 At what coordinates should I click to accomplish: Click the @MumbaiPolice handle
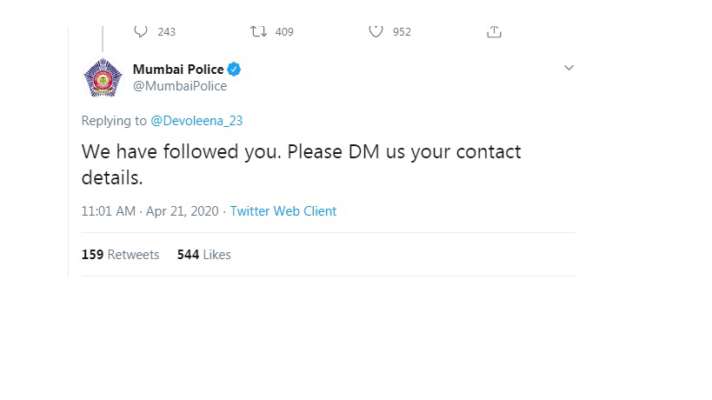pyautogui.click(x=180, y=86)
